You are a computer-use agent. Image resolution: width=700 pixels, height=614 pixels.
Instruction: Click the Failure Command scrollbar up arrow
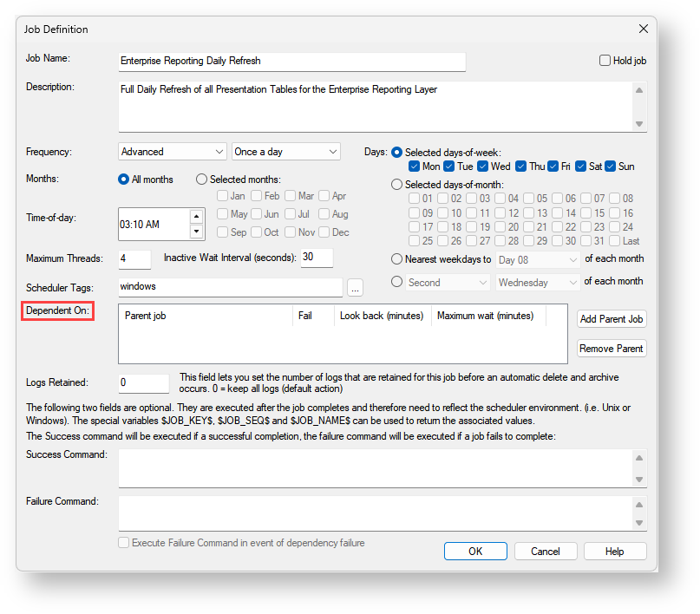pyautogui.click(x=639, y=505)
